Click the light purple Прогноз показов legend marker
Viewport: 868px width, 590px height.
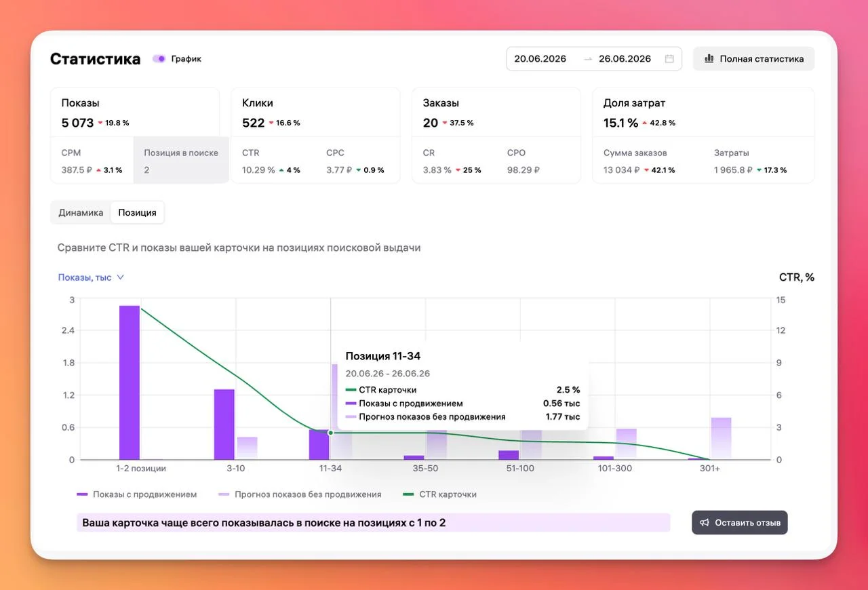coord(224,494)
